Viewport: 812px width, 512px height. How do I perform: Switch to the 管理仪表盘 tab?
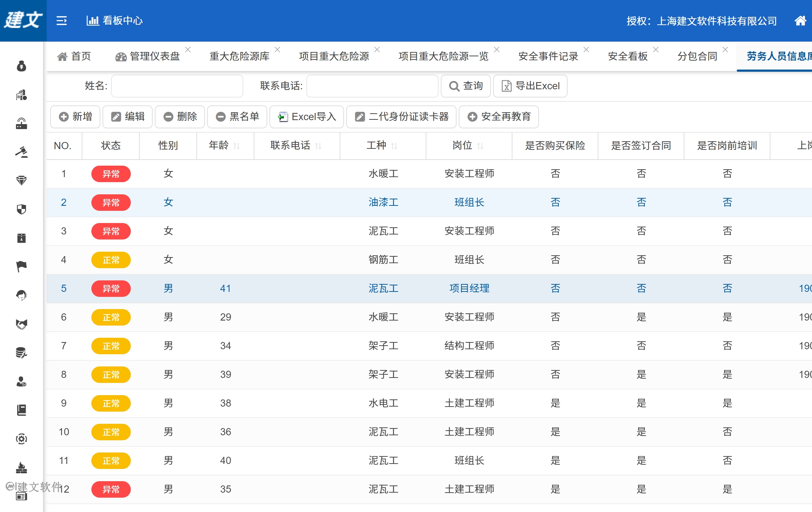[x=148, y=56]
